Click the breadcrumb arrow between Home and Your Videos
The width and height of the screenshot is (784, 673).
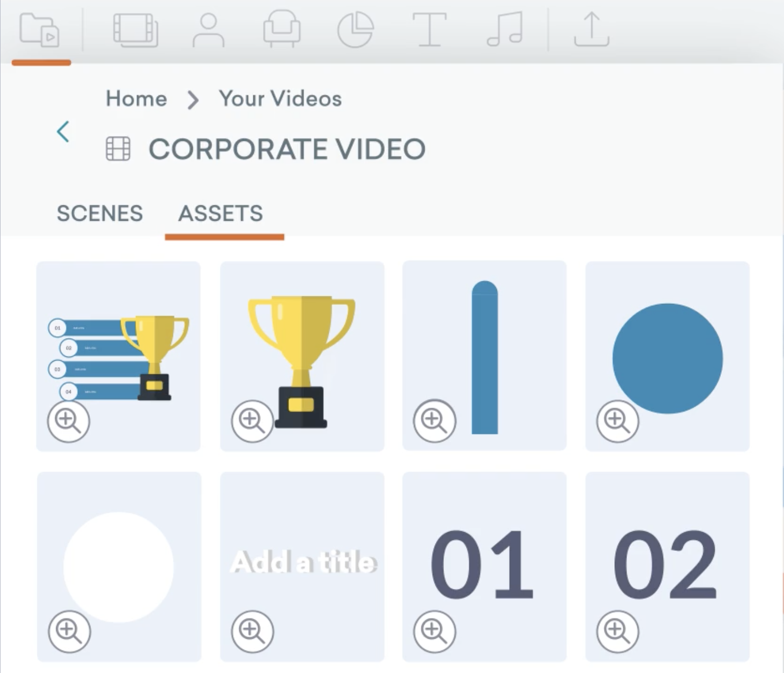192,99
